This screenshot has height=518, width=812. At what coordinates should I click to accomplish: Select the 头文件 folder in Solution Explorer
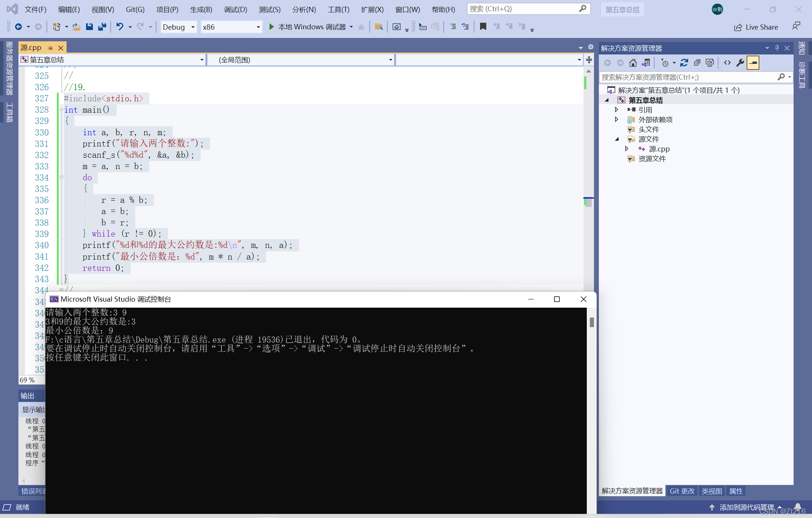click(x=648, y=129)
